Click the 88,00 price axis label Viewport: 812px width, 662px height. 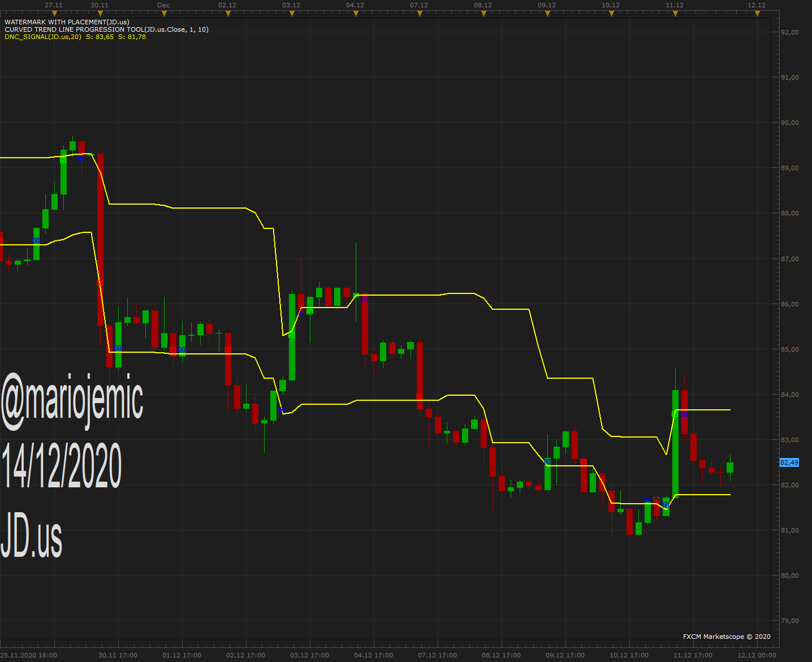(x=790, y=213)
